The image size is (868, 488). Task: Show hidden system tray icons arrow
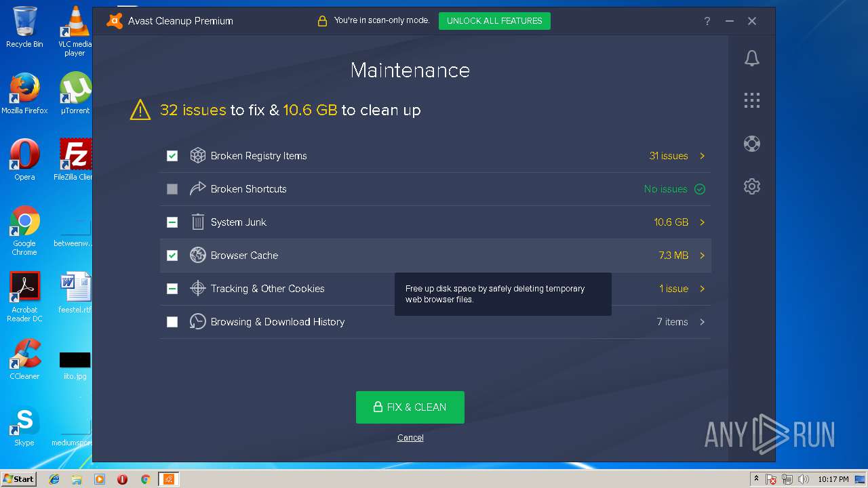[756, 479]
